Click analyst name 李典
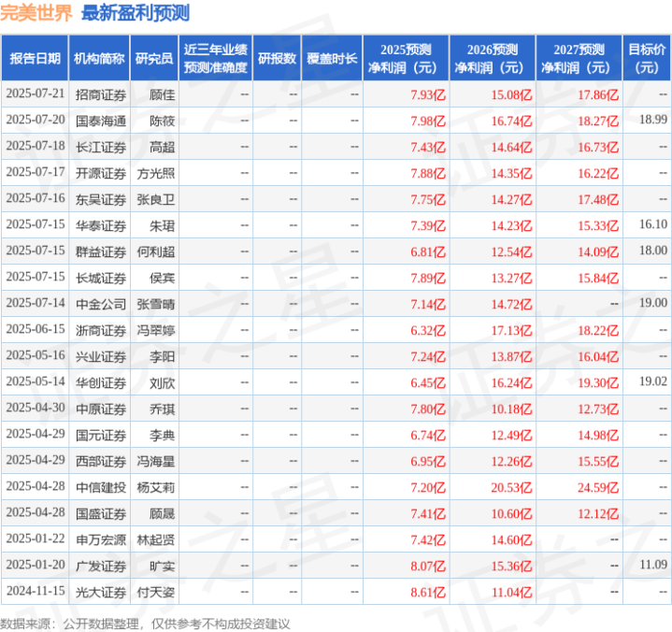This screenshot has width=672, height=632. pos(162,435)
